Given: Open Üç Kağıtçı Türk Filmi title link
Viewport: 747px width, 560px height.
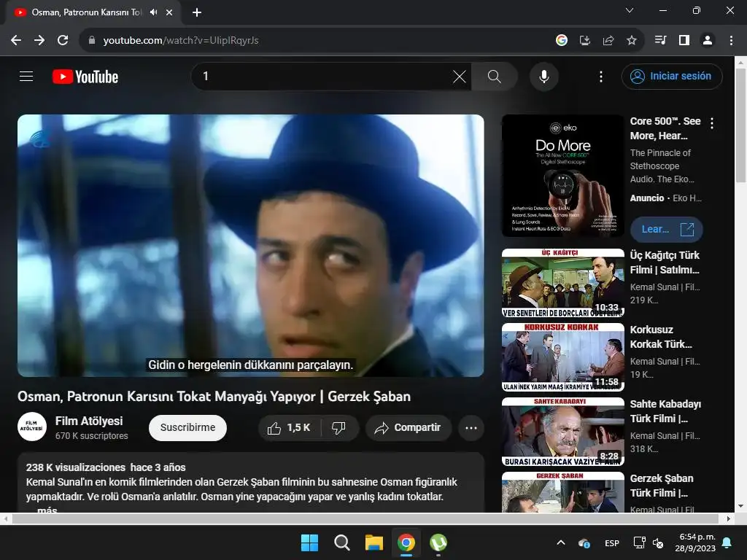Looking at the screenshot, I should [665, 262].
